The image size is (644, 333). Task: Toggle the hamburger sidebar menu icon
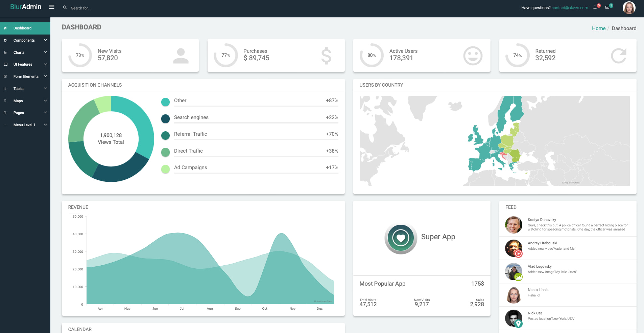(x=51, y=7)
